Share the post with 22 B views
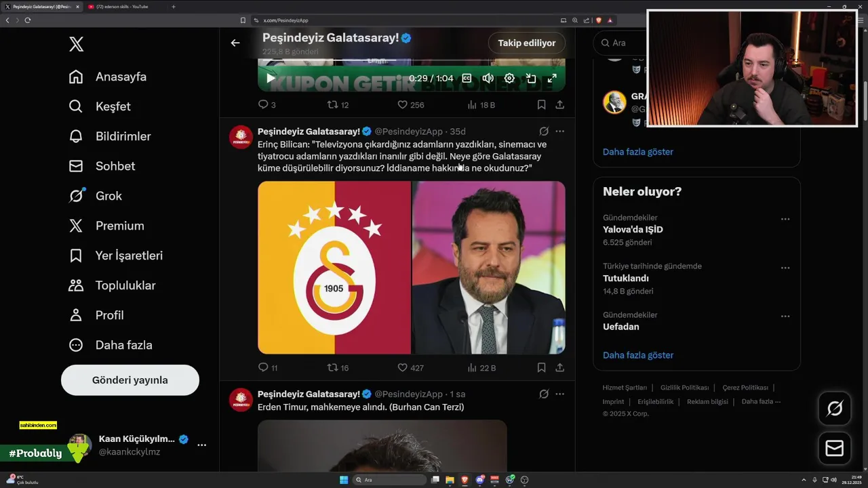Viewport: 868px width, 488px height. click(560, 368)
